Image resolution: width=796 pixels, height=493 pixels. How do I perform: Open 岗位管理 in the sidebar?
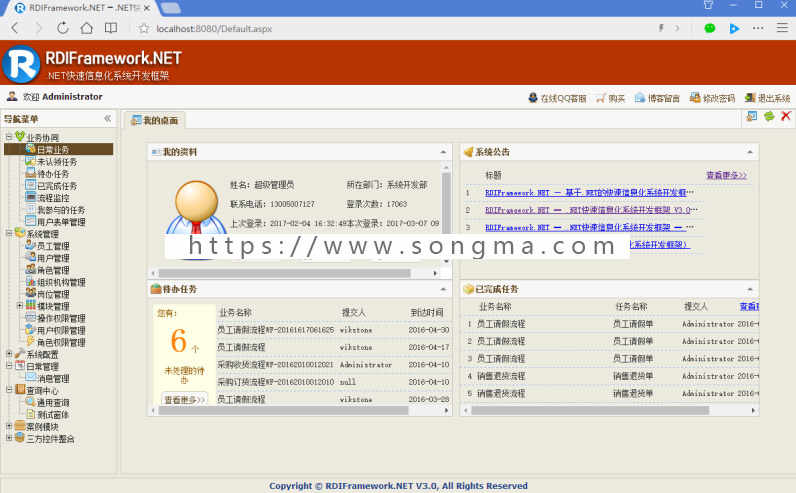pyautogui.click(x=53, y=294)
